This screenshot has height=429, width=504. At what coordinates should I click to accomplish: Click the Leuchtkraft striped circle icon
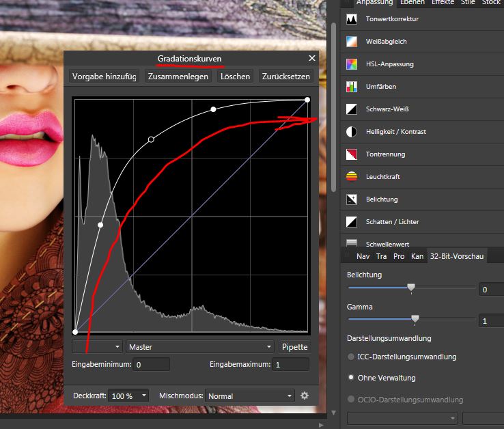[x=352, y=176]
